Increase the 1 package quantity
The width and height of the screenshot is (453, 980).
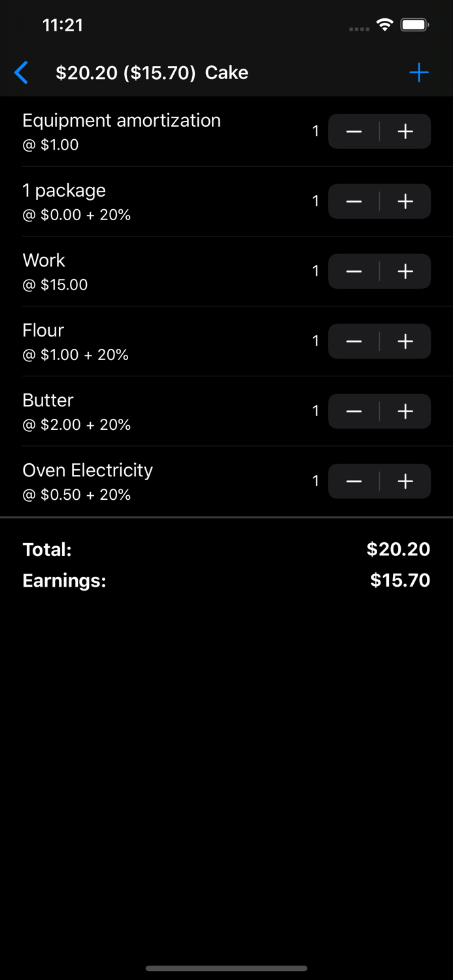pos(405,201)
